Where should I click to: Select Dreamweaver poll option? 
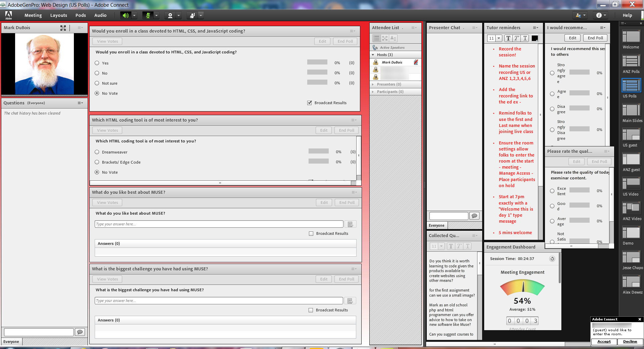(97, 152)
